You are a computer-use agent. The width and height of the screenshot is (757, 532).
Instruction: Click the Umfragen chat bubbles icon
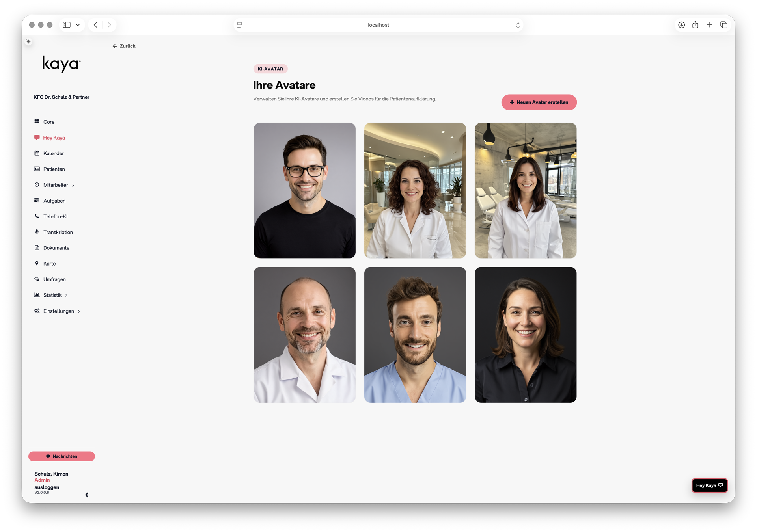pyautogui.click(x=37, y=279)
